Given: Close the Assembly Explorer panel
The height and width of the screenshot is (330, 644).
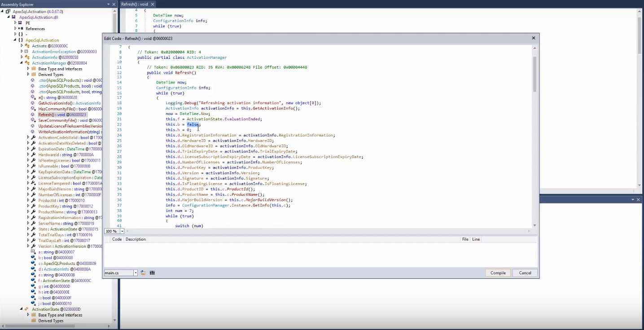Looking at the screenshot, I should tap(115, 4).
